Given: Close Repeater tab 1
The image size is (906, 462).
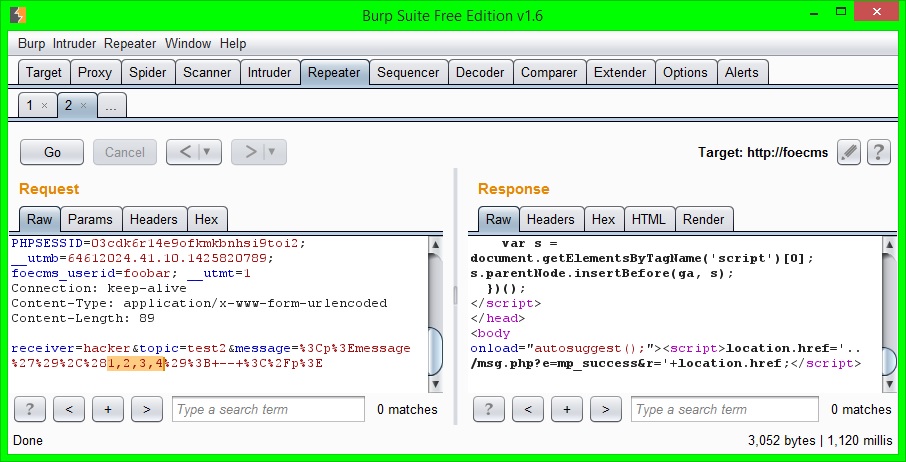Looking at the screenshot, I should 44,106.
